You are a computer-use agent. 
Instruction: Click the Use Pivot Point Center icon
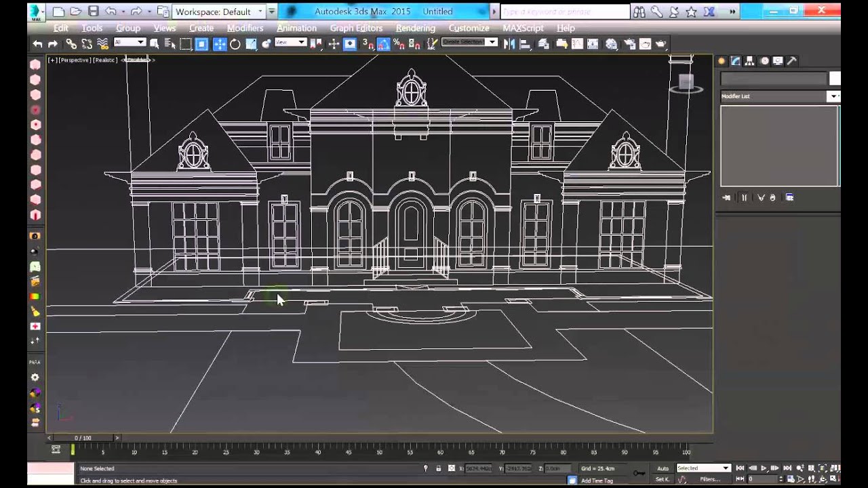pyautogui.click(x=315, y=44)
